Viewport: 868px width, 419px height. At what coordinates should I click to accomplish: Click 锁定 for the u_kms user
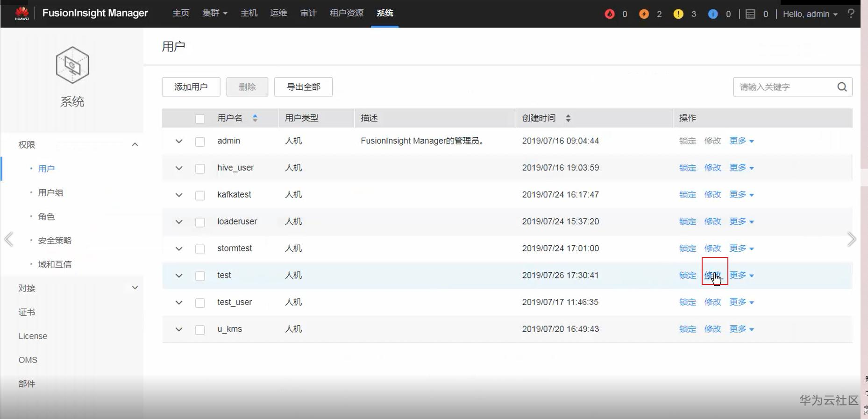tap(688, 329)
